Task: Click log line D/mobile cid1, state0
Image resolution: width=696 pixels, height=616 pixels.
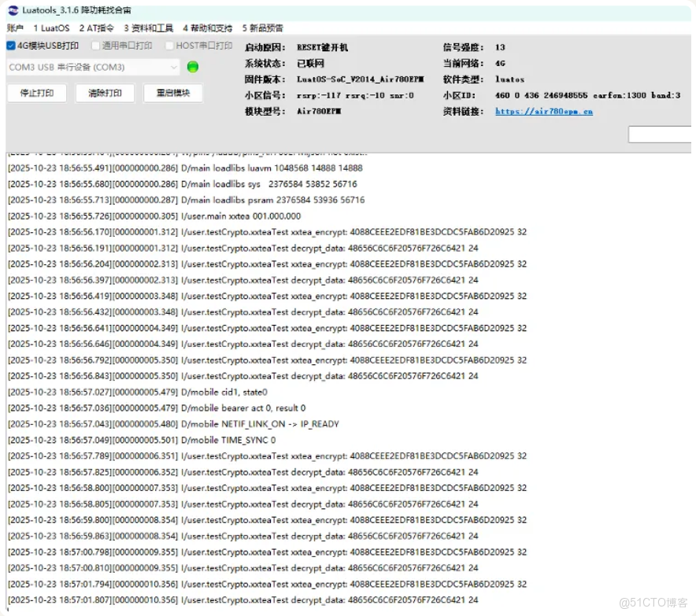Action: [138, 392]
